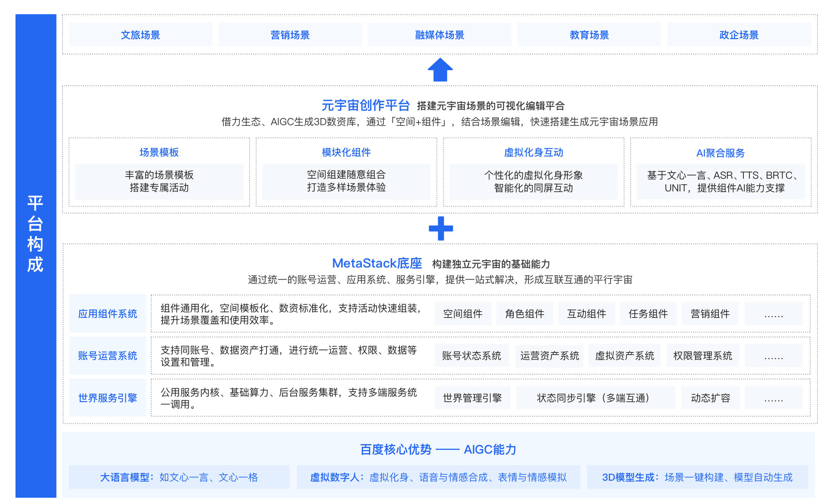Click the 空间组建随意组合 description box

(x=346, y=181)
